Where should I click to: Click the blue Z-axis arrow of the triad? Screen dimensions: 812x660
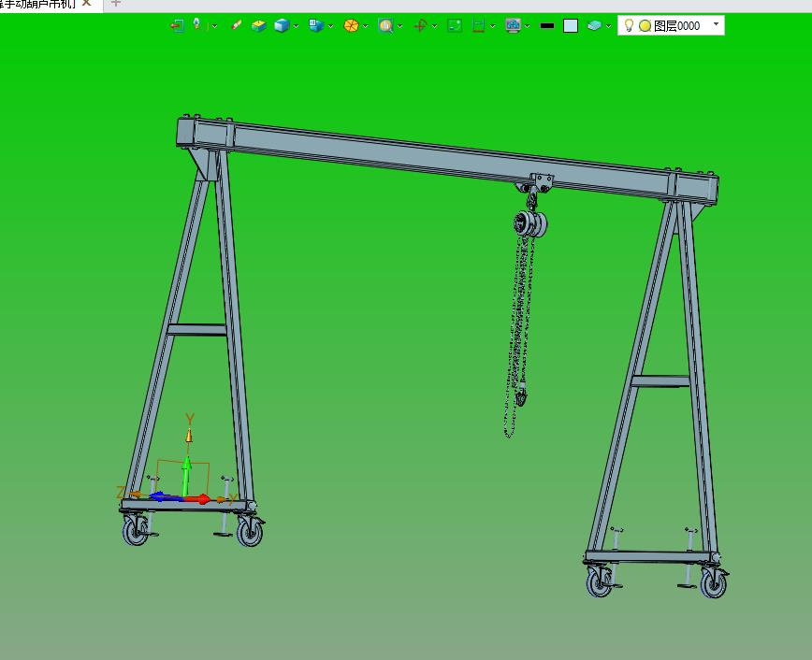[x=166, y=497]
